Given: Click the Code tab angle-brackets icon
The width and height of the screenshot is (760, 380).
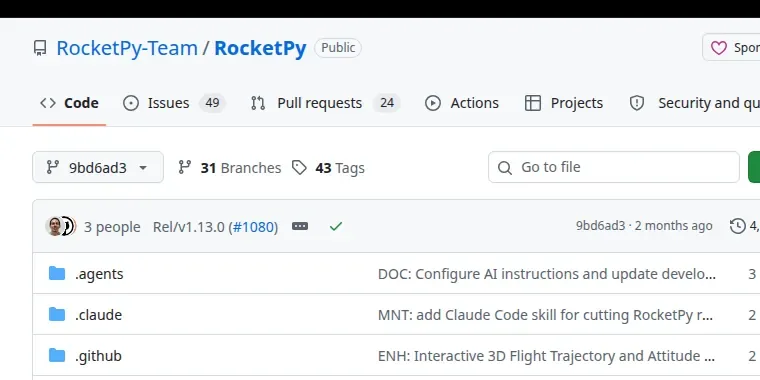Looking at the screenshot, I should 48,103.
